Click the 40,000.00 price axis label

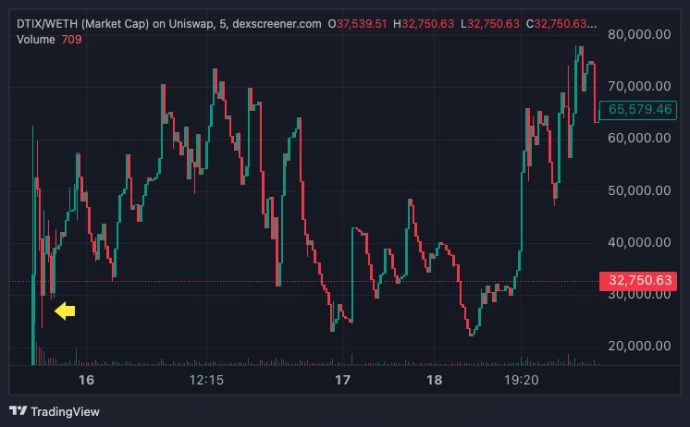(x=639, y=242)
